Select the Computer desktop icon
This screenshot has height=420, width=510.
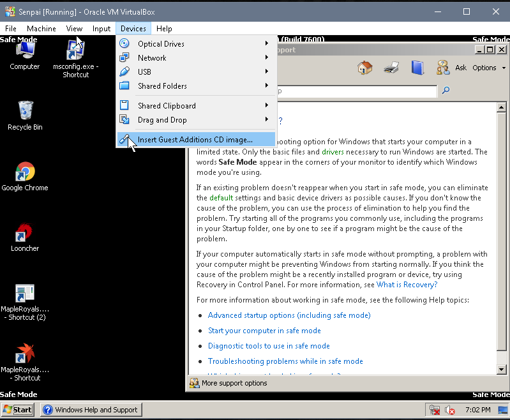coord(25,56)
